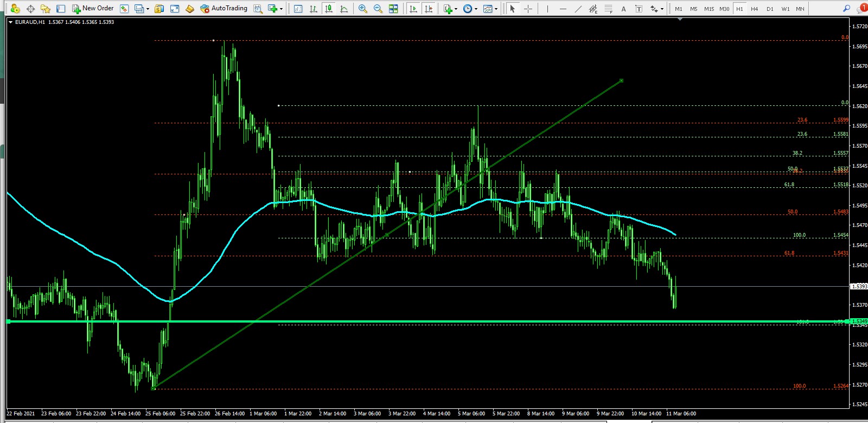Open the Data Window target icon
The width and height of the screenshot is (868, 423).
point(30,9)
